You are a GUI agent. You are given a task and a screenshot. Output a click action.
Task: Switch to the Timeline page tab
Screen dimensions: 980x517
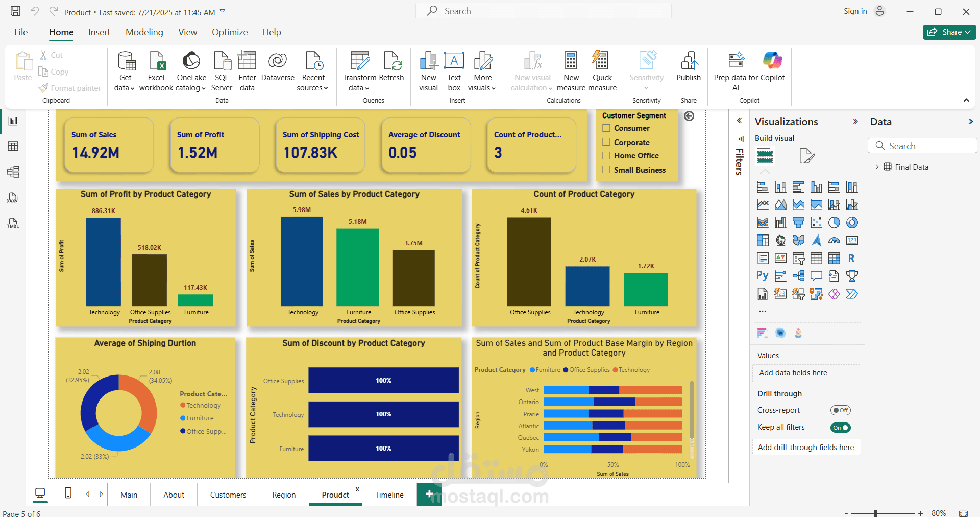(389, 495)
